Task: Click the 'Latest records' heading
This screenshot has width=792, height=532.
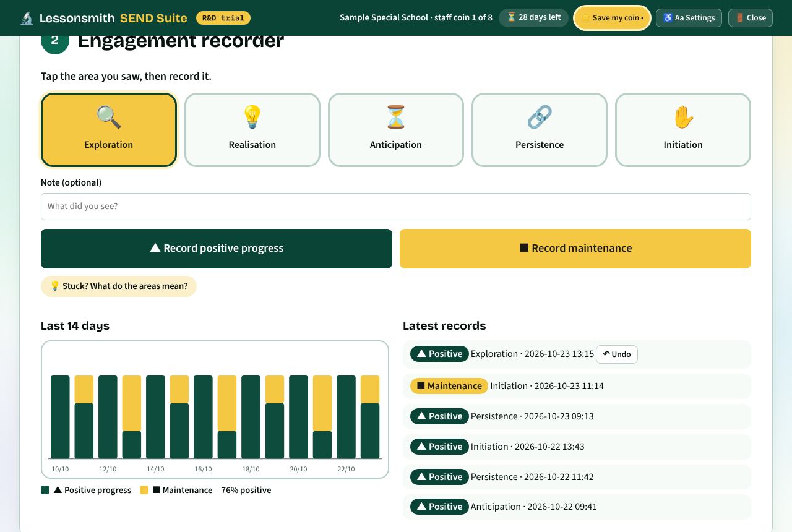Action: pyautogui.click(x=444, y=326)
